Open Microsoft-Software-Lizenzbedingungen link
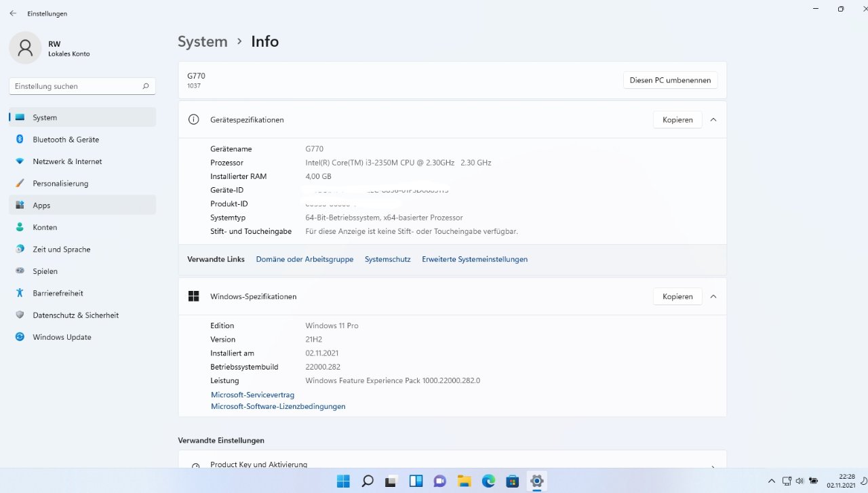This screenshot has height=493, width=868. pos(278,406)
